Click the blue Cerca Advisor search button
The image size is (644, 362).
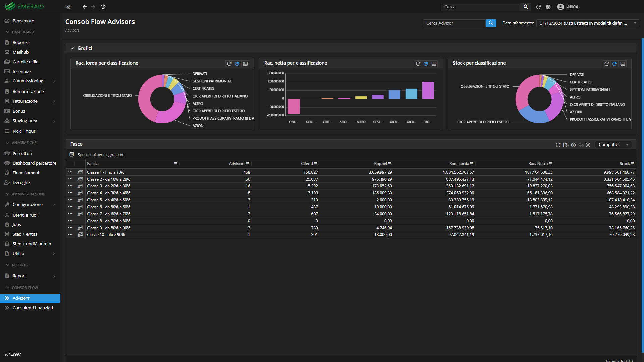(x=491, y=23)
